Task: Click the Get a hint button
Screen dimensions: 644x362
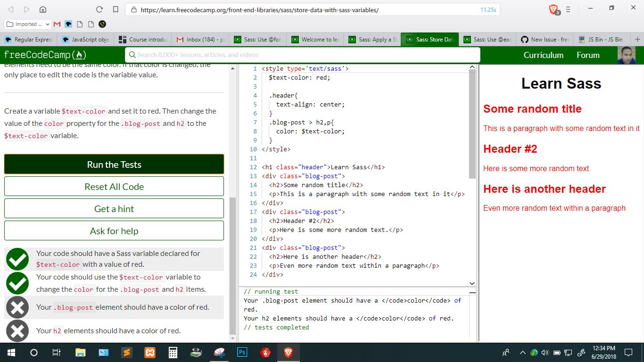Action: click(x=114, y=208)
